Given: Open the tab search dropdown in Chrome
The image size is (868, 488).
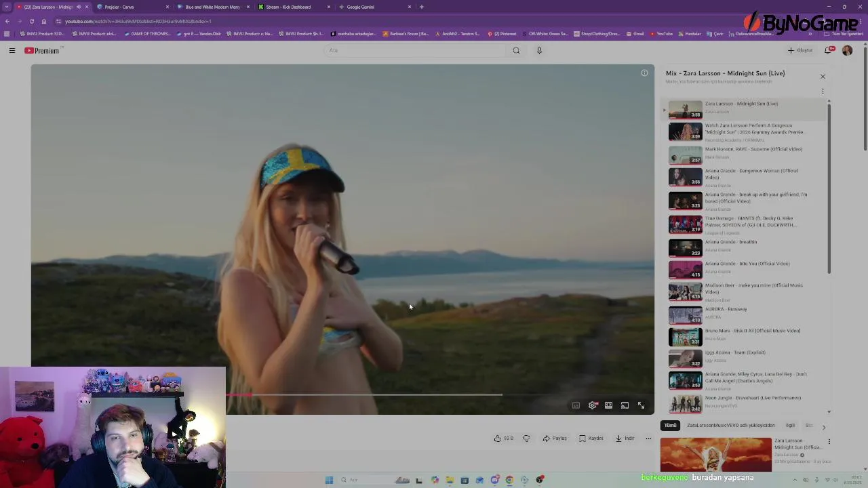Looking at the screenshot, I should coord(7,7).
